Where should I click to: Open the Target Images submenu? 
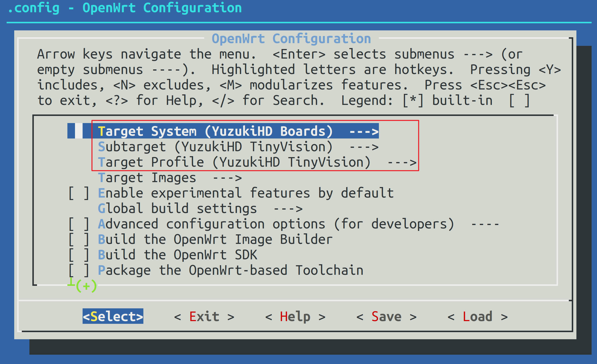tap(147, 178)
